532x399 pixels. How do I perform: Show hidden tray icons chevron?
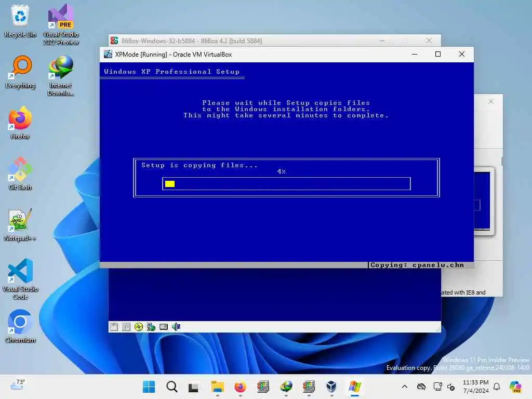404,387
